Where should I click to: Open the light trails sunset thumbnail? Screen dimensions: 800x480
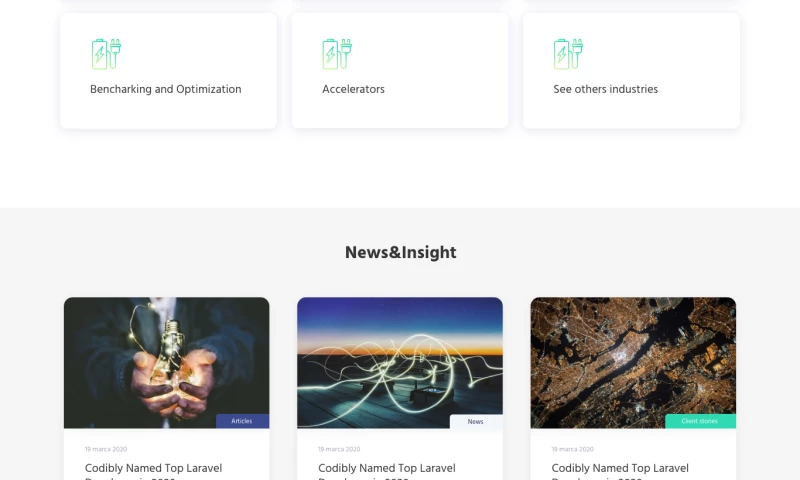tap(399, 363)
